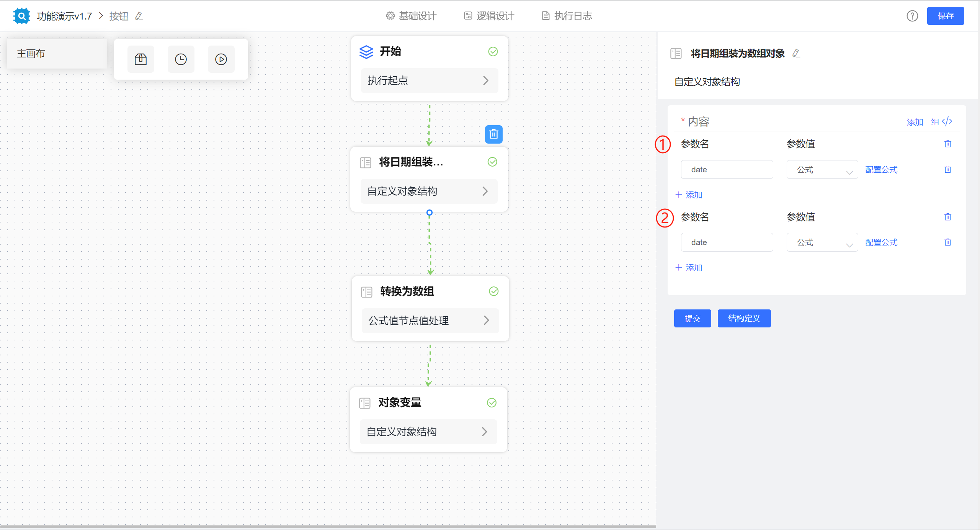Click the pencil icon next to 按钮
The height and width of the screenshot is (530, 980).
pos(139,16)
